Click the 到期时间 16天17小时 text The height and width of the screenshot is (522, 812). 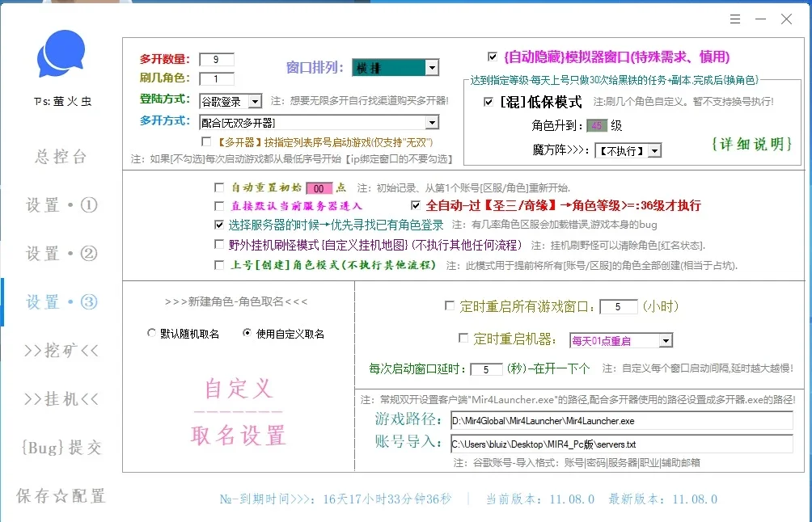coord(335,499)
